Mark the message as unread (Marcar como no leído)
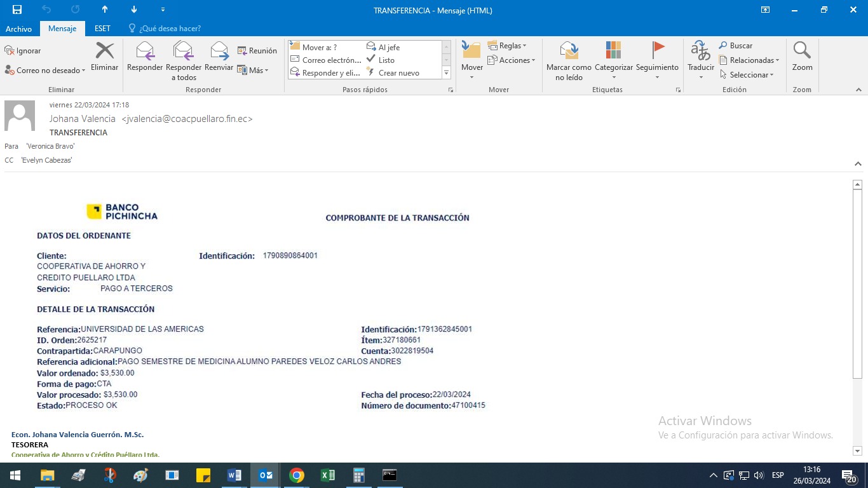 (x=569, y=51)
